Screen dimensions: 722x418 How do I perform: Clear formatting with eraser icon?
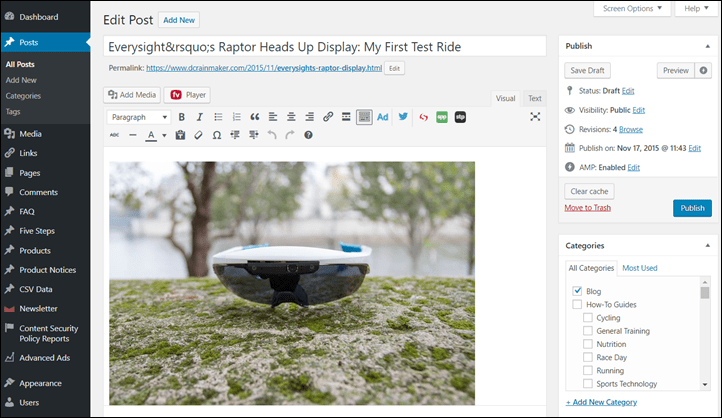(198, 135)
